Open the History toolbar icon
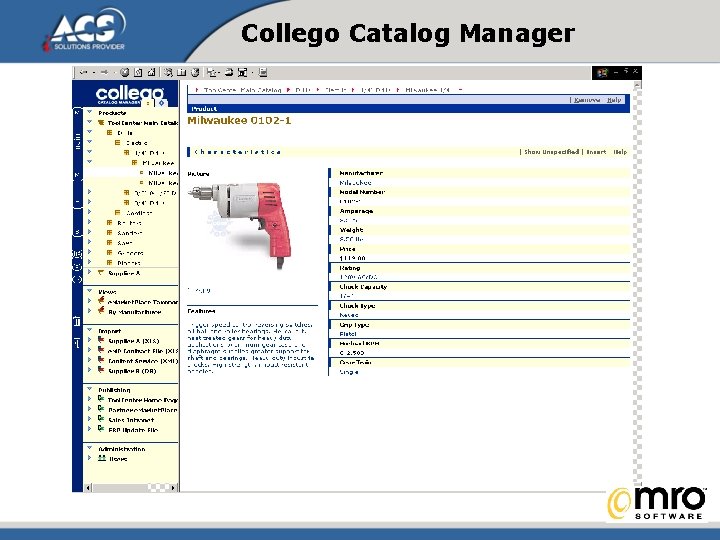This screenshot has width=720, height=540. [x=195, y=72]
